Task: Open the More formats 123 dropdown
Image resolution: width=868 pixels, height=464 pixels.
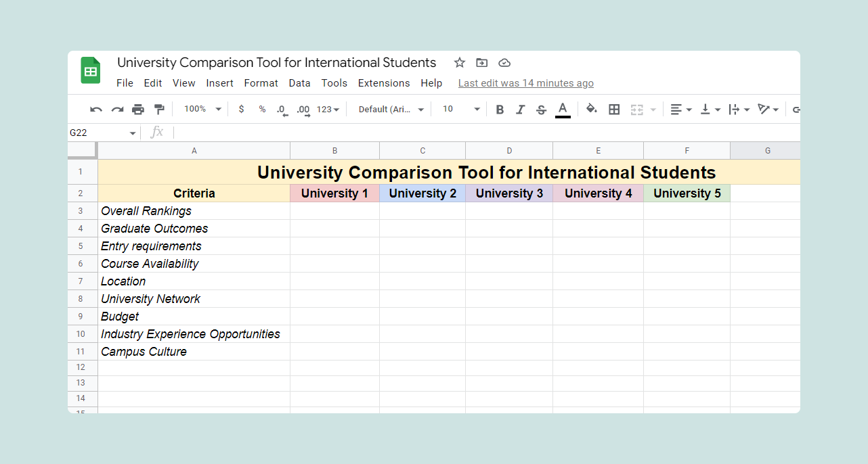Action: click(x=323, y=108)
